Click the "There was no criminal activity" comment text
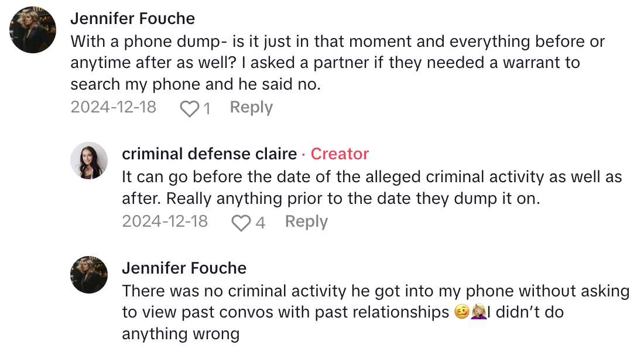This screenshot has height=348, width=644. click(x=375, y=312)
